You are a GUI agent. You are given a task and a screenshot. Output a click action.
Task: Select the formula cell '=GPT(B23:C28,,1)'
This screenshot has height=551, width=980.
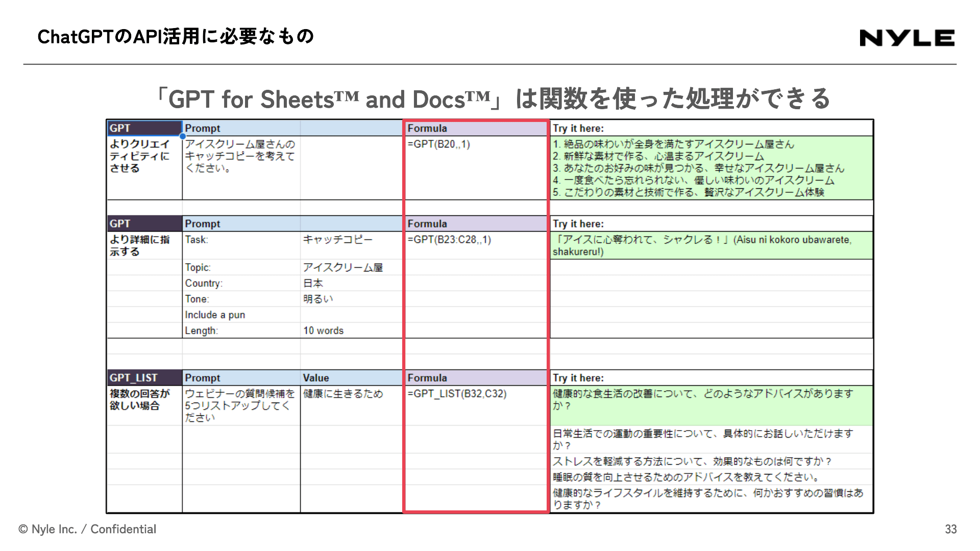476,245
